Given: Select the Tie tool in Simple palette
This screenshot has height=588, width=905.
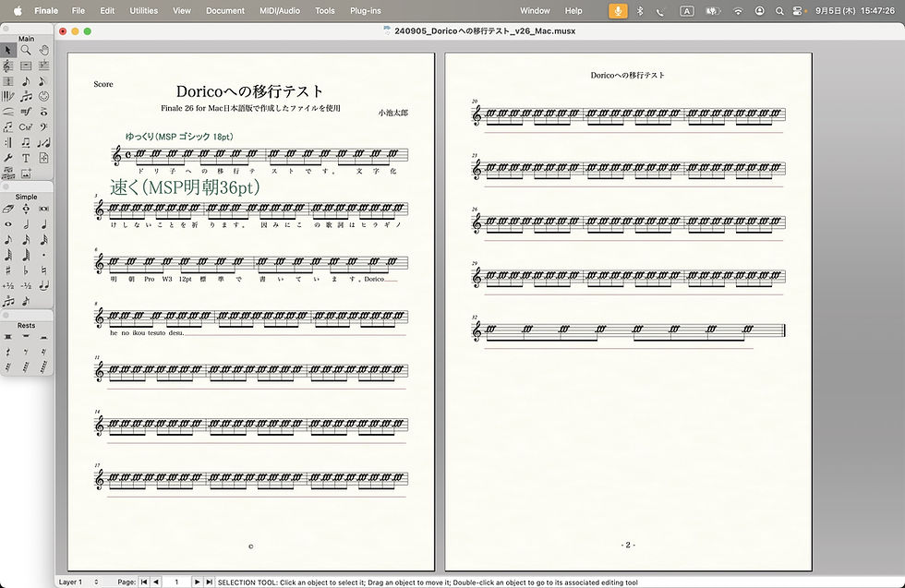Looking at the screenshot, I should pos(44,285).
